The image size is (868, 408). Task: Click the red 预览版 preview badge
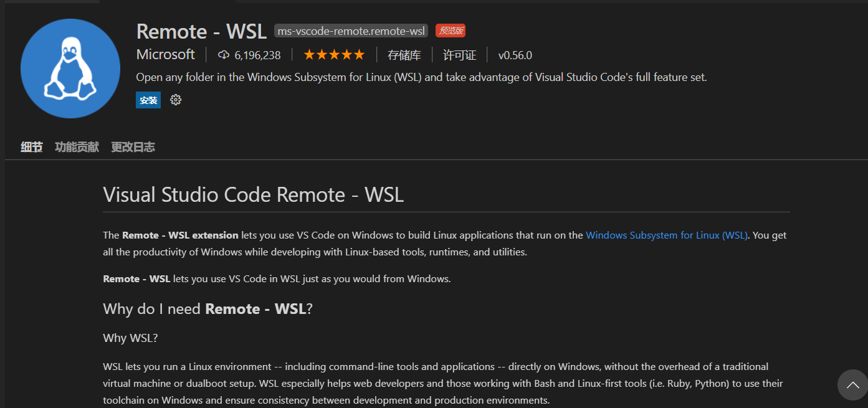coord(451,31)
